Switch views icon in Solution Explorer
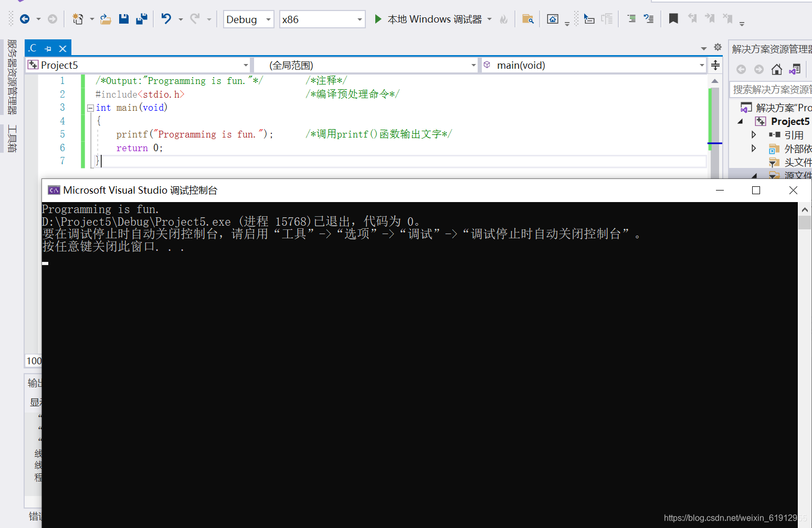Screen dimensions: 812x528 pos(795,69)
